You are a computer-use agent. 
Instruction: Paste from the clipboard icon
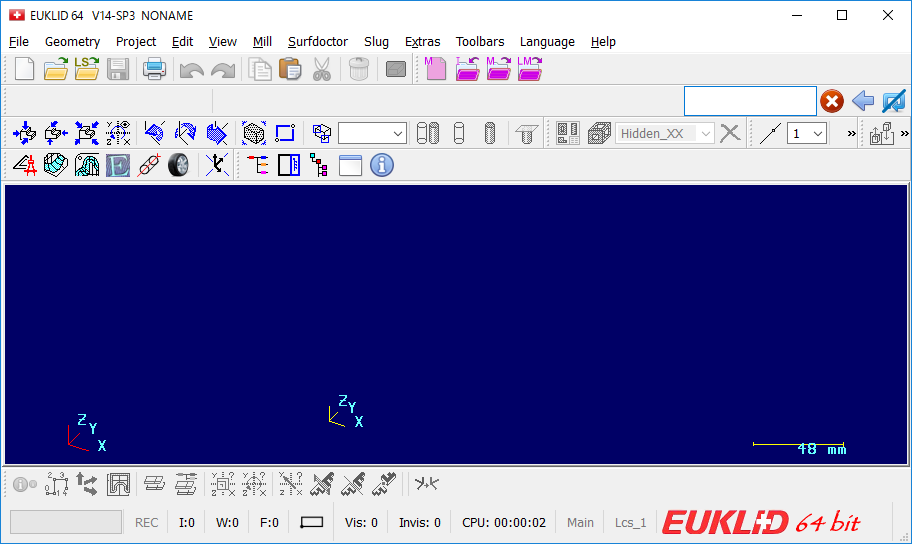290,69
